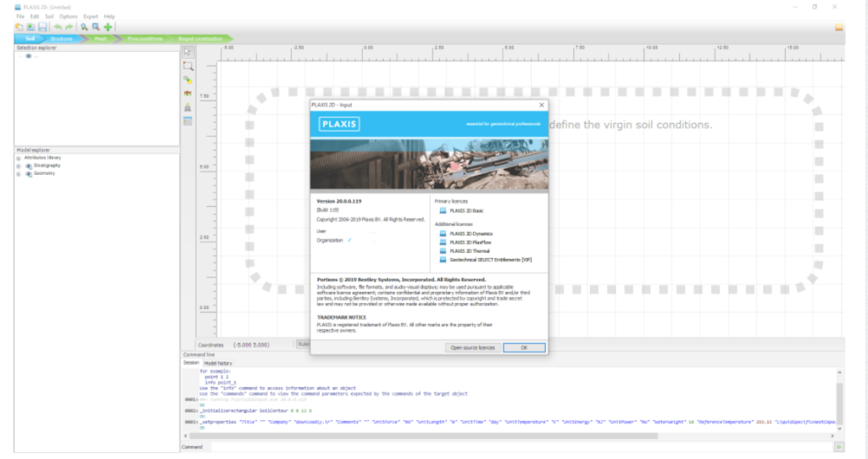The image size is (868, 459).
Task: Click the PLAXIS 2D PlaxFlow licence icon
Action: (442, 243)
